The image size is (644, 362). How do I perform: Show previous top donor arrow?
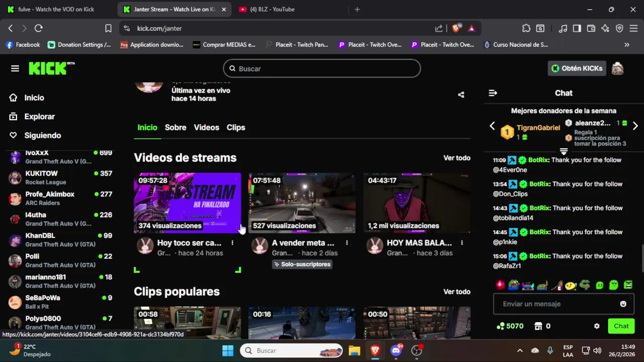click(x=493, y=126)
